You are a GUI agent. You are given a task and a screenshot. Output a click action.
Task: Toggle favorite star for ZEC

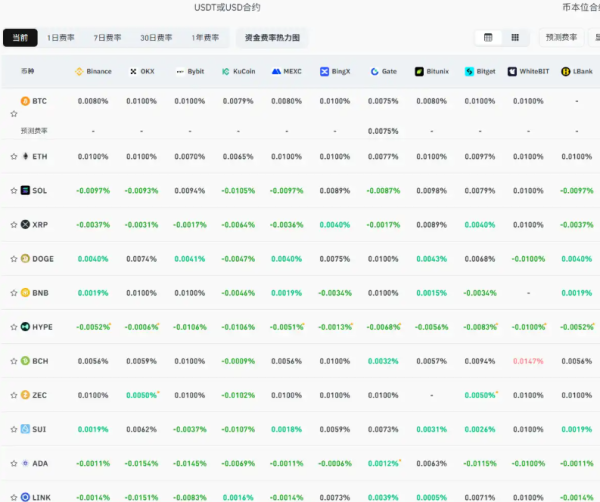coord(14,395)
